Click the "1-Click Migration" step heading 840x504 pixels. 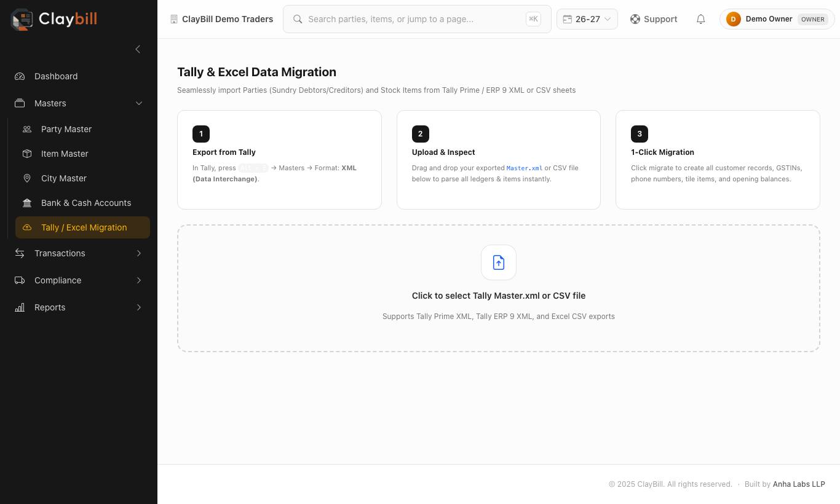tap(662, 152)
